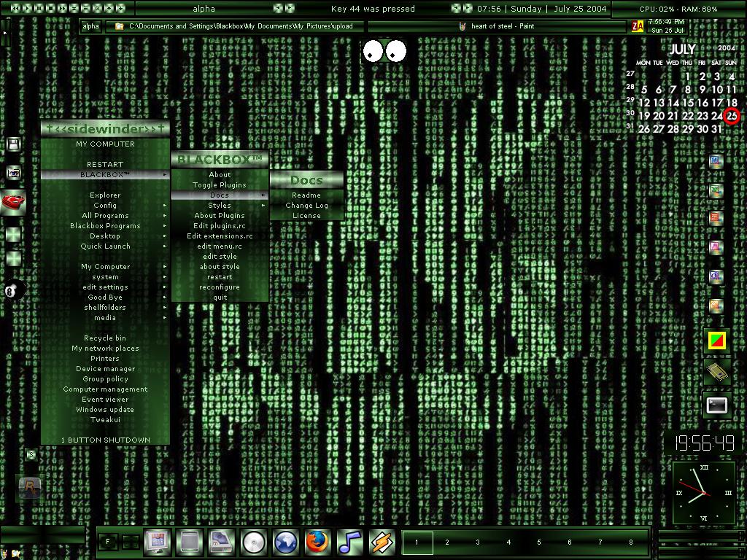This screenshot has height=560, width=747.
Task: Open Device manager menu entry
Action: (105, 369)
